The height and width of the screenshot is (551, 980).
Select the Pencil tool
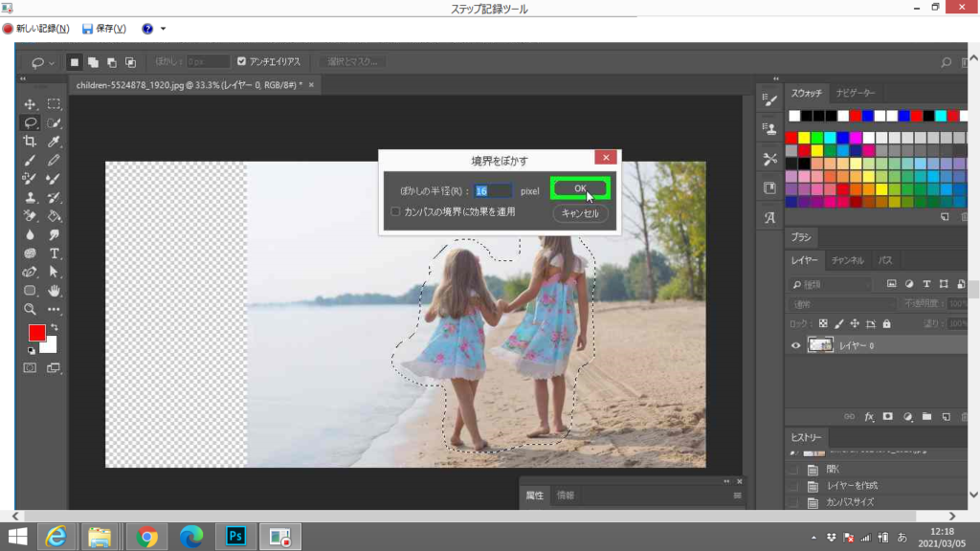pyautogui.click(x=55, y=160)
